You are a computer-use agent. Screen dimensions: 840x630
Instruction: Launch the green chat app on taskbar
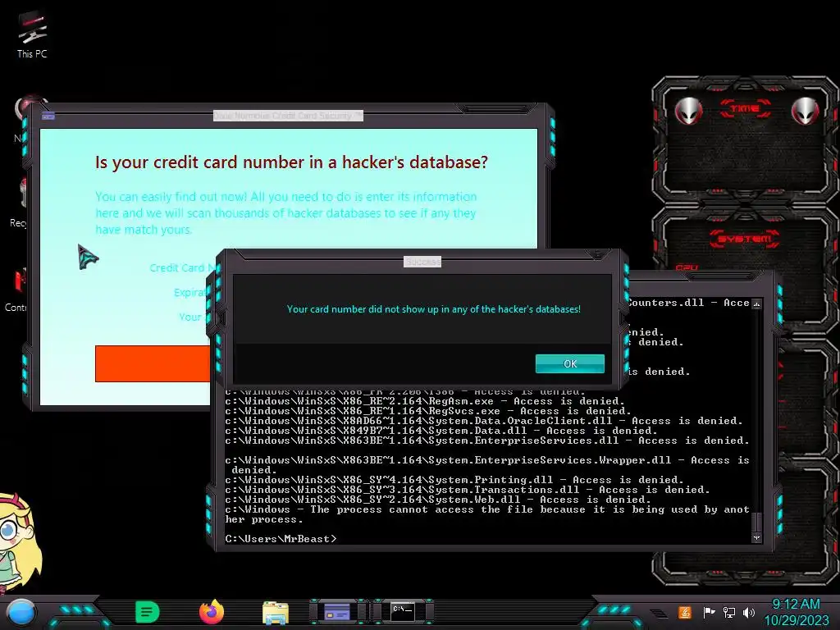[x=148, y=612]
